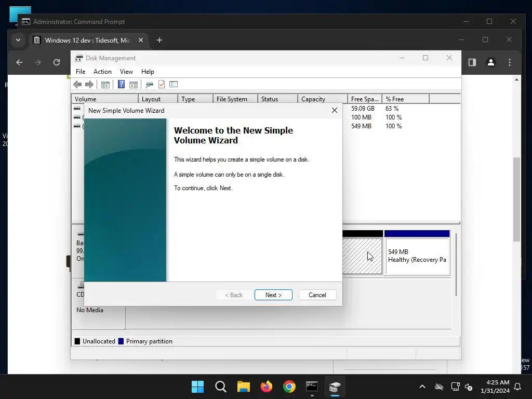
Task: Click the network tray icon
Action: click(x=455, y=387)
